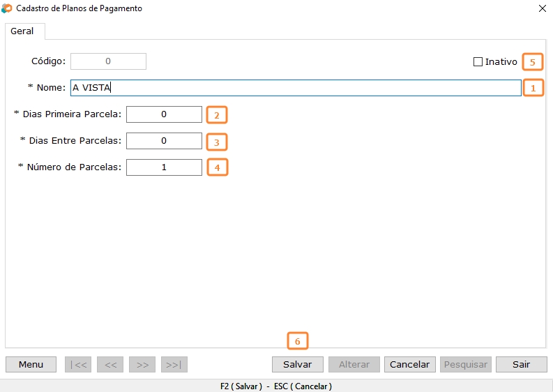Click the Dias Entre Parcelas label
This screenshot has height=392, width=553.
75,141
